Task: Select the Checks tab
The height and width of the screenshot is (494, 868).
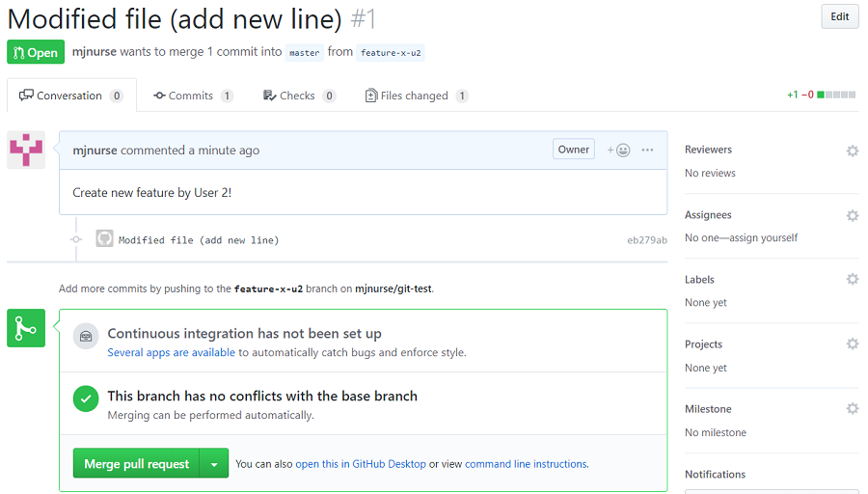Action: pos(298,96)
